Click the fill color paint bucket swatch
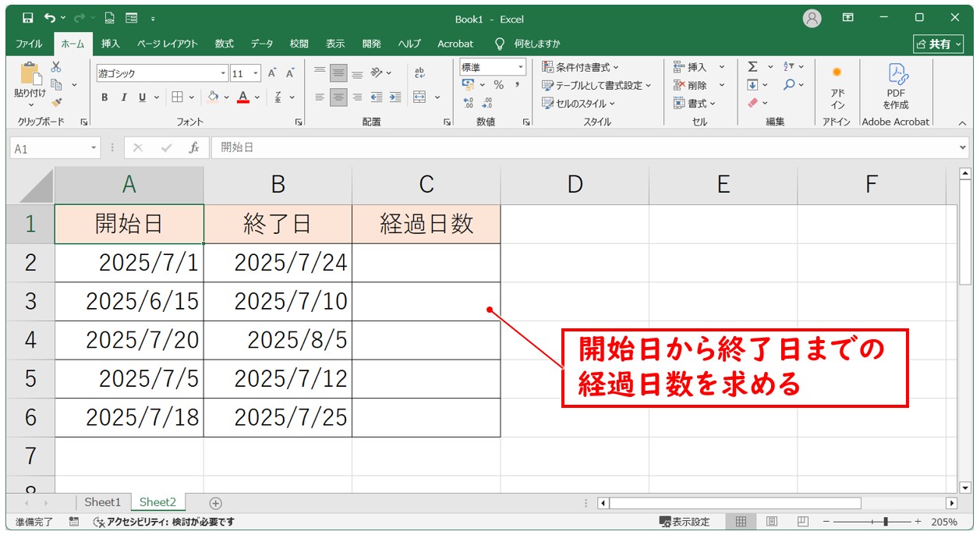The height and width of the screenshot is (535, 980). pos(213,97)
